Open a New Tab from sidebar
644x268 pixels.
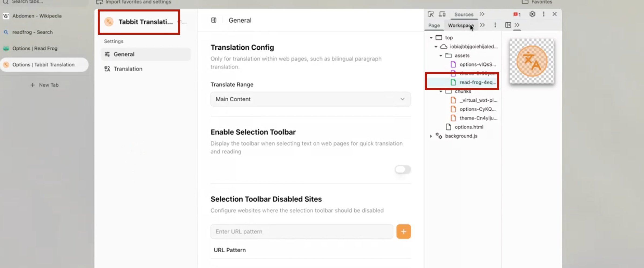[45, 85]
